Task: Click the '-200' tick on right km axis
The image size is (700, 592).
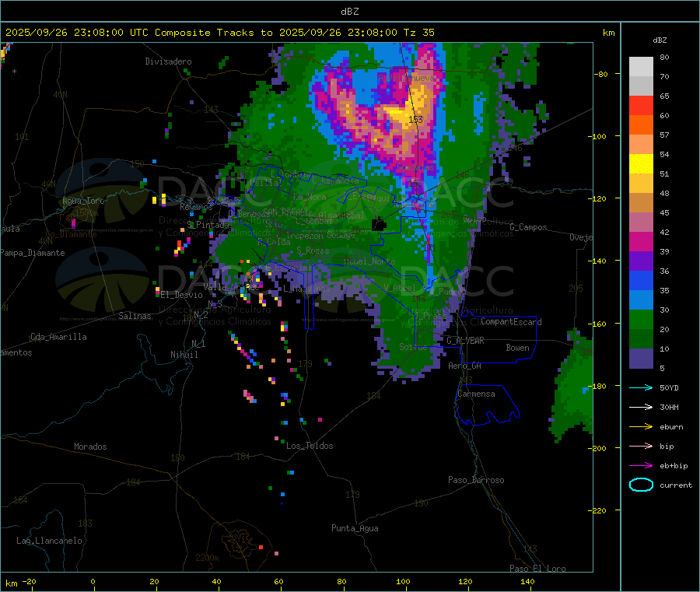Action: [599, 449]
